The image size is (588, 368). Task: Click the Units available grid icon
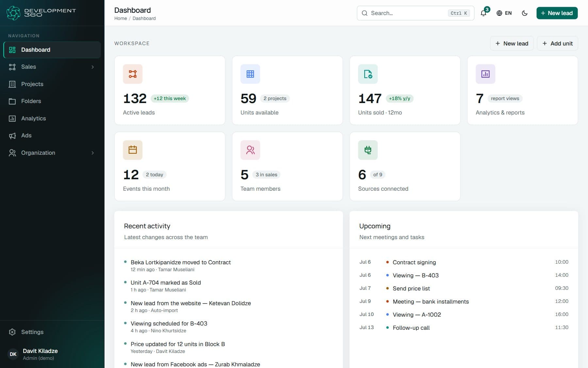click(x=250, y=74)
